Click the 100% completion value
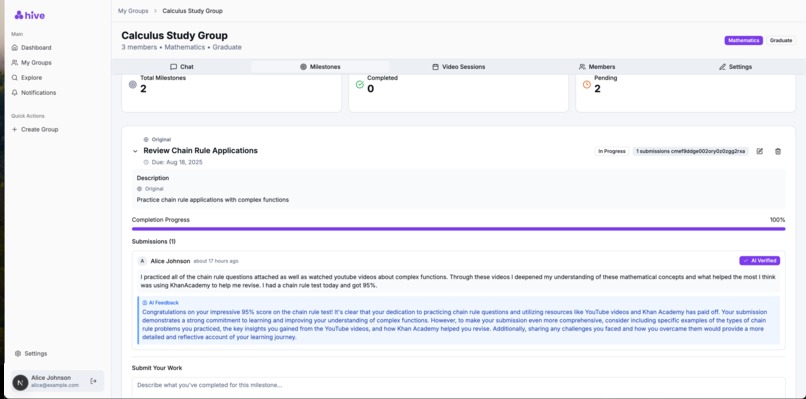806x399 pixels. pos(777,220)
